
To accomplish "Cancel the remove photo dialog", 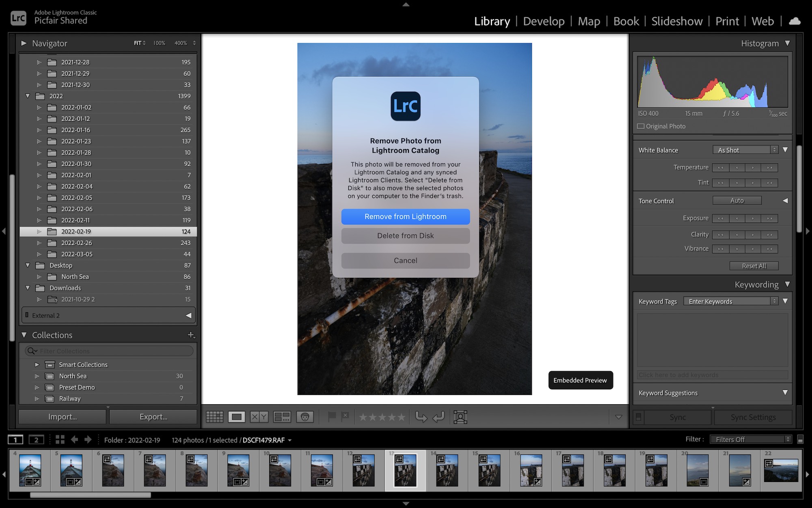I will tap(405, 261).
